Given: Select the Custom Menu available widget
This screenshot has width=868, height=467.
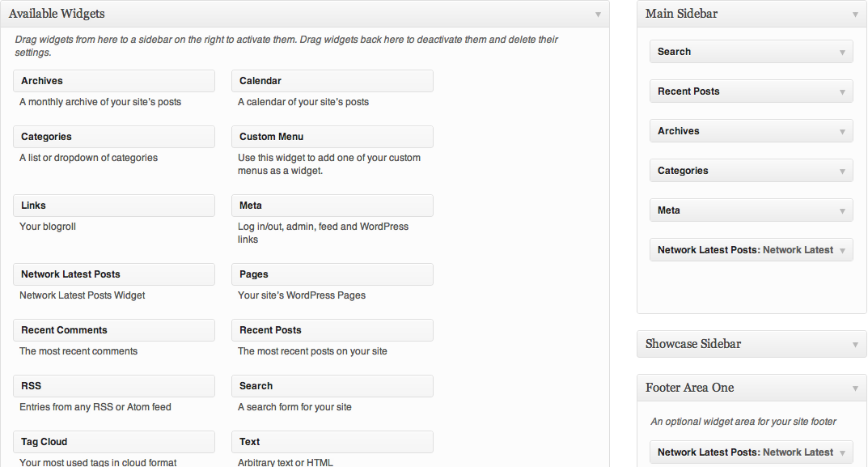Looking at the screenshot, I should coord(332,137).
